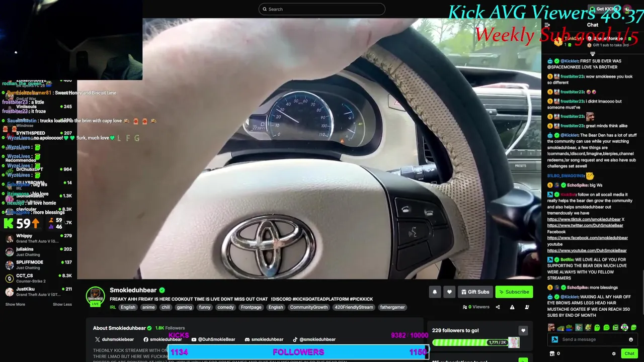Viewport: 644px width, 362px height.
Task: Click the '229 followers to go!' heading
Action: click(x=455, y=330)
